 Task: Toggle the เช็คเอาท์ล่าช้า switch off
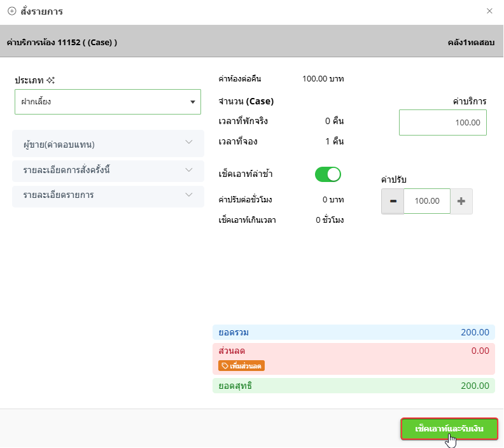[x=328, y=174]
